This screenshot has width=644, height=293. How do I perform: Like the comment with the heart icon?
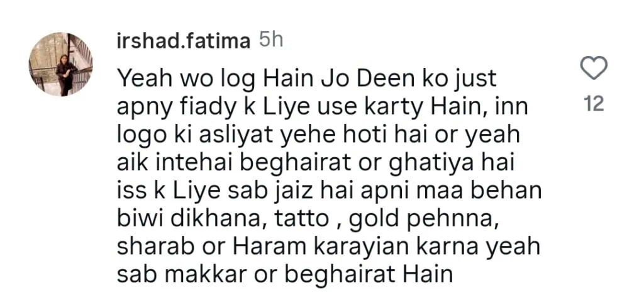click(594, 68)
